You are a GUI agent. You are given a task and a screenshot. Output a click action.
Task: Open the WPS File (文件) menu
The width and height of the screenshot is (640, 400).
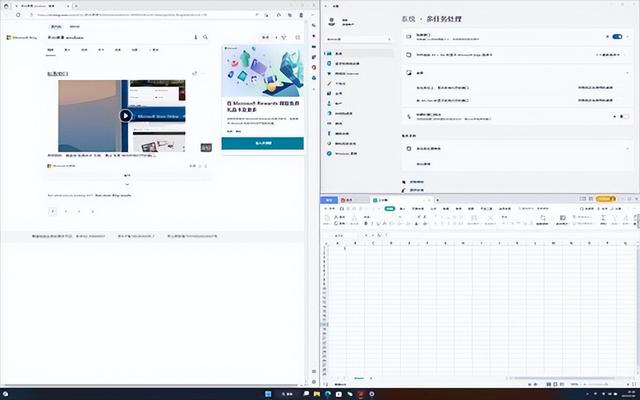pos(329,209)
